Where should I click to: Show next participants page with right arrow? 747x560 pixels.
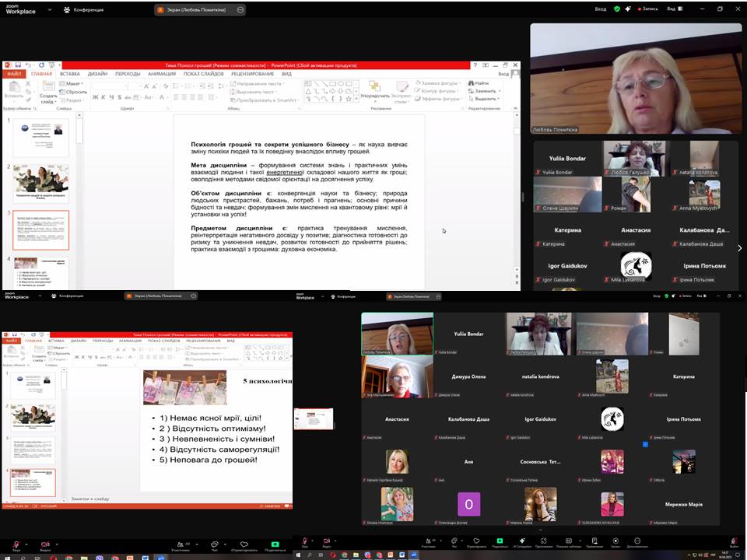(x=739, y=248)
